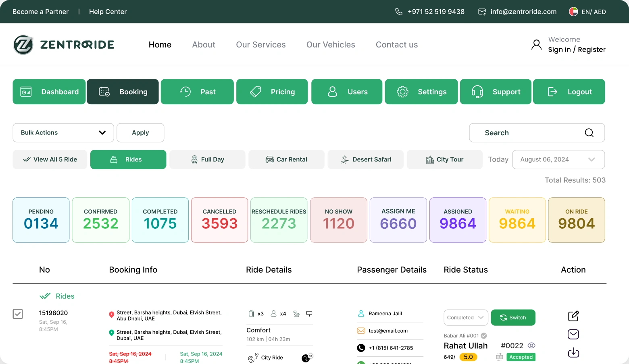Switch to the Past tab
Screen dimensions: 629x364
point(197,92)
